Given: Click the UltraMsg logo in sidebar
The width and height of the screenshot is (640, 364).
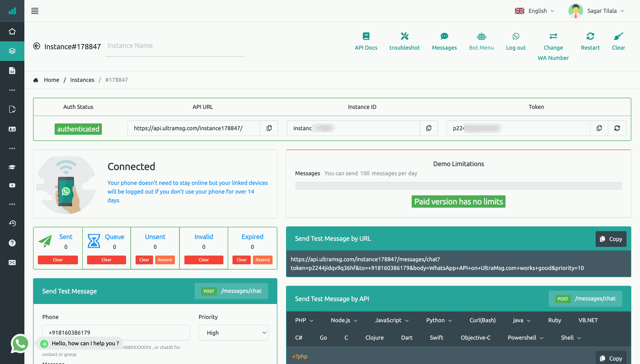Looking at the screenshot, I should click(x=12, y=11).
